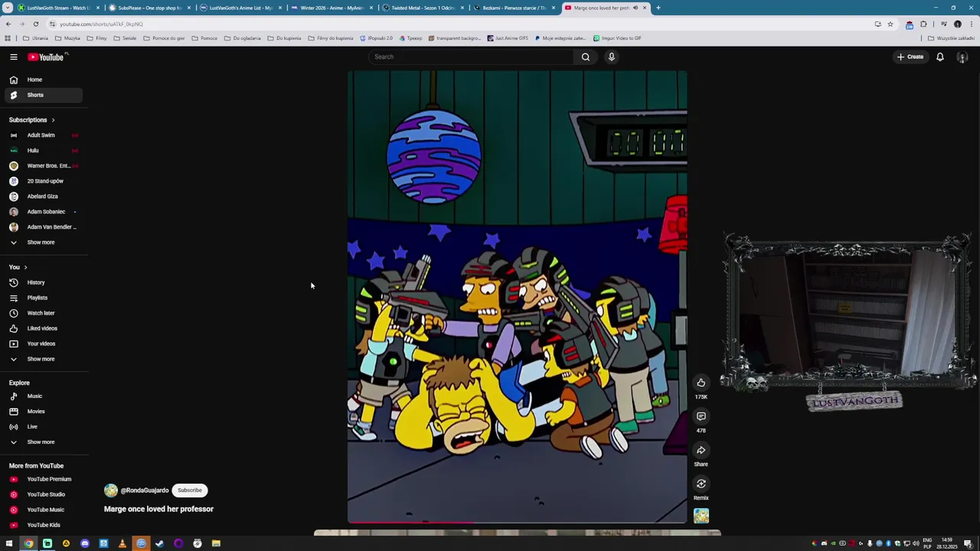Remix this Short

point(701,484)
